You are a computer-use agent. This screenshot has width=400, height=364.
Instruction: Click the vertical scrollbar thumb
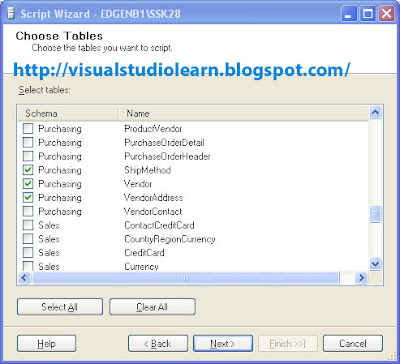[375, 214]
